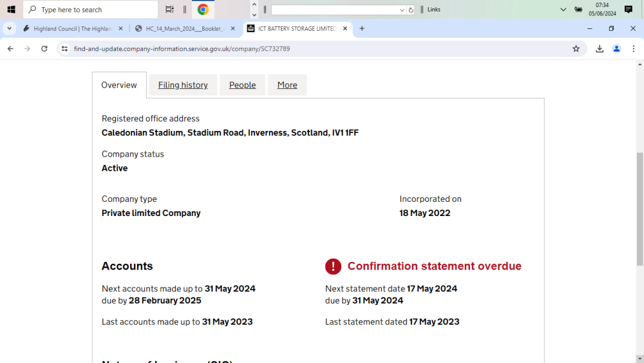View site information icon in address bar
The height and width of the screenshot is (363, 644).
click(64, 49)
